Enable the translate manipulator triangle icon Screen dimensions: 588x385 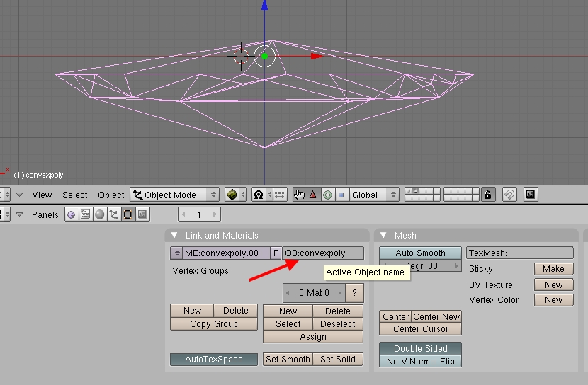312,195
